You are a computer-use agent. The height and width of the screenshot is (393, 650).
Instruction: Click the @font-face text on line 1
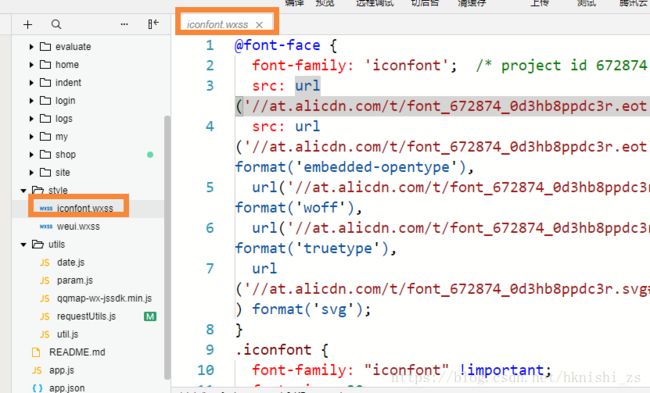(277, 45)
